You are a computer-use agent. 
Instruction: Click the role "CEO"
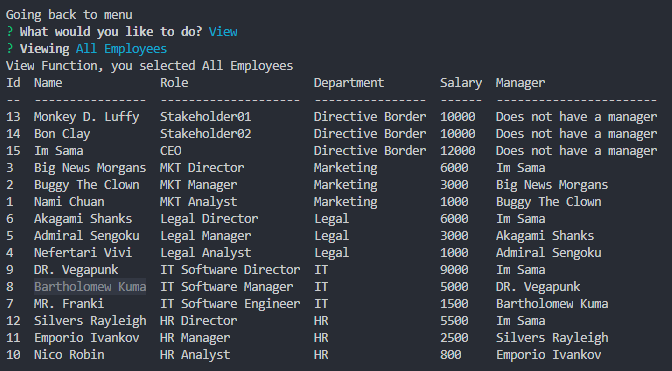(x=171, y=151)
